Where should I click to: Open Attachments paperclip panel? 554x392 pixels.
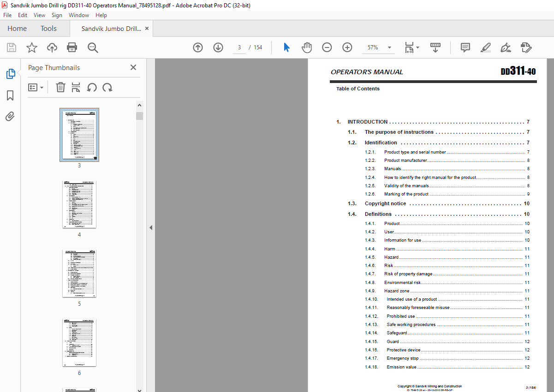point(10,116)
